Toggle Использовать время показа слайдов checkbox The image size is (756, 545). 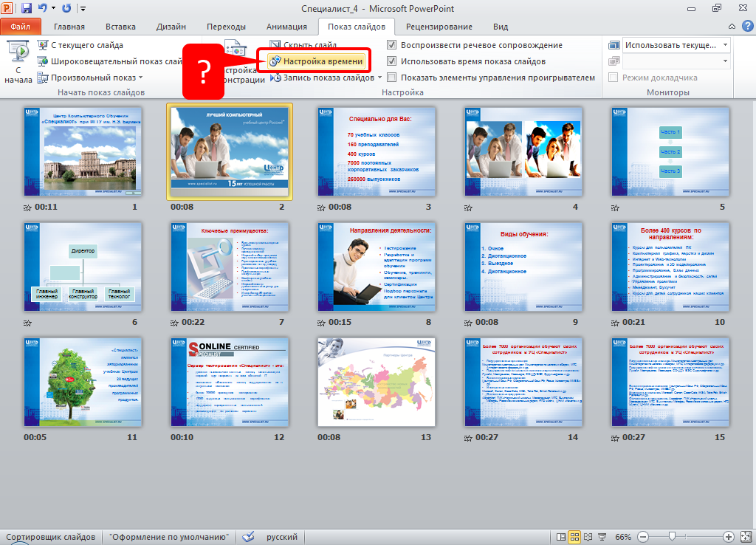[x=392, y=61]
